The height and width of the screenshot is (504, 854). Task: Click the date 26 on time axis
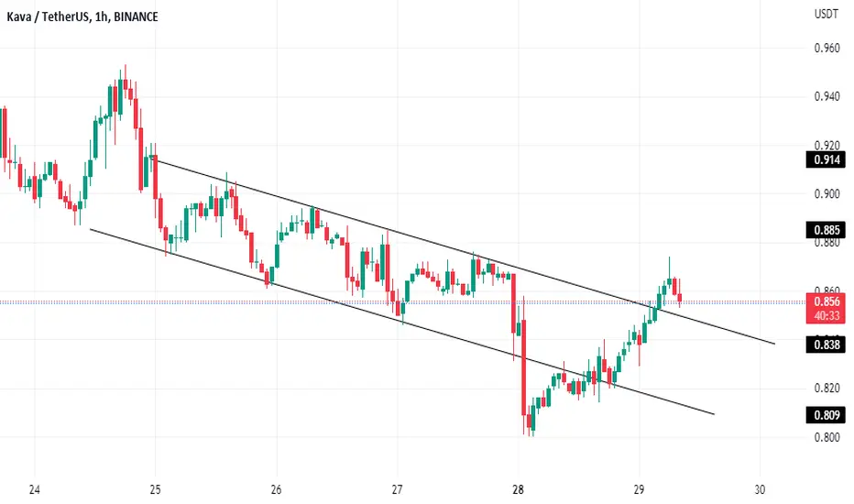pyautogui.click(x=276, y=489)
